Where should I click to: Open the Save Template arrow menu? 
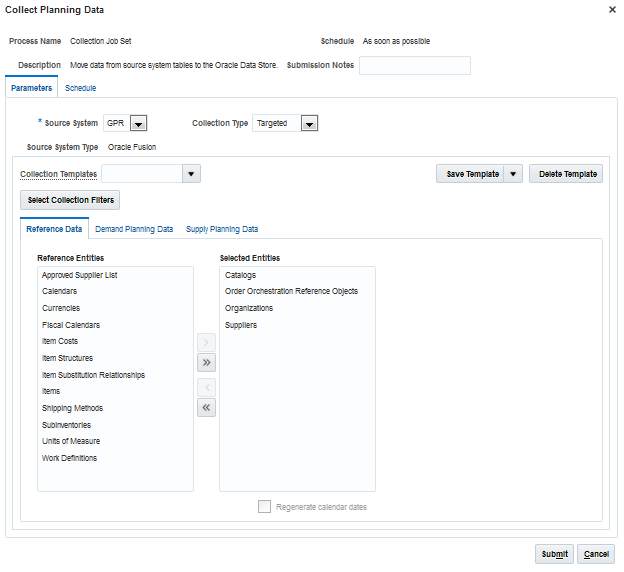[x=514, y=174]
